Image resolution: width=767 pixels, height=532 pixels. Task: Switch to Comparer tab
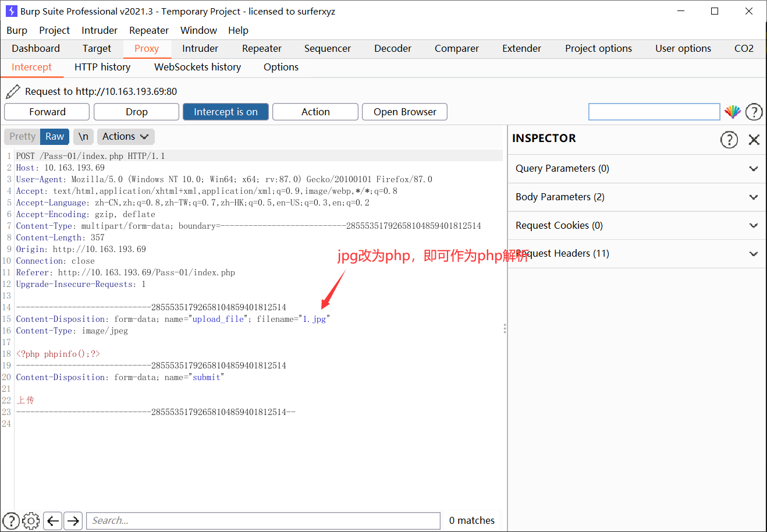(457, 48)
